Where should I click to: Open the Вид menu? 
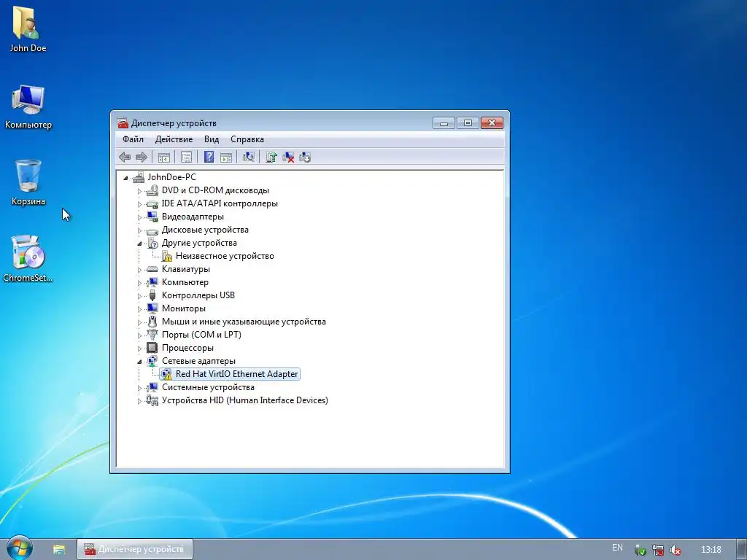tap(212, 139)
